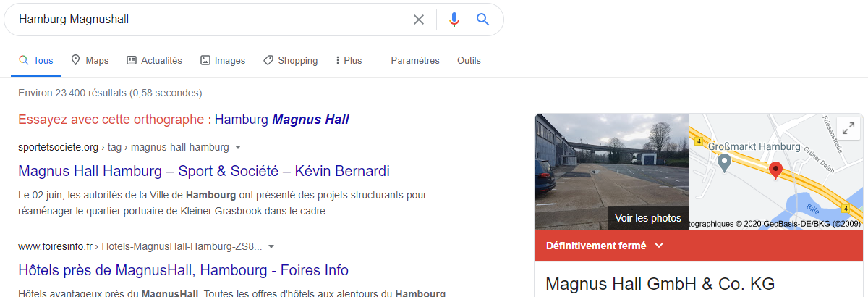Open dropdown arrow next to foiresinfo.fr URL

tap(271, 246)
